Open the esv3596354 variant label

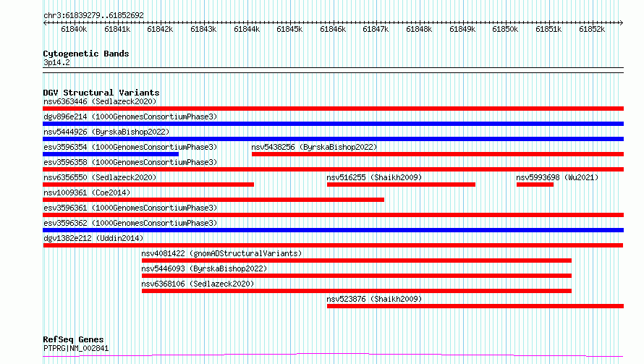coord(130,147)
